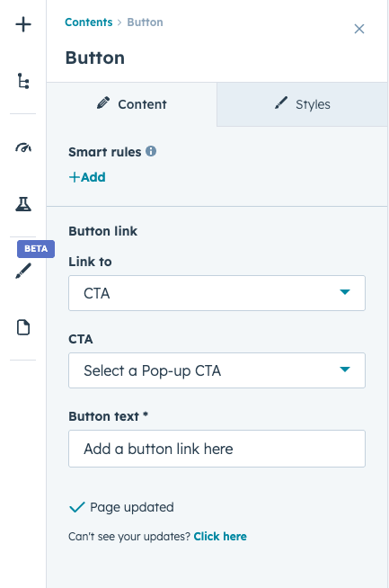This screenshot has width=389, height=588.
Task: Click the pencil icon on Content tab
Action: pos(103,103)
